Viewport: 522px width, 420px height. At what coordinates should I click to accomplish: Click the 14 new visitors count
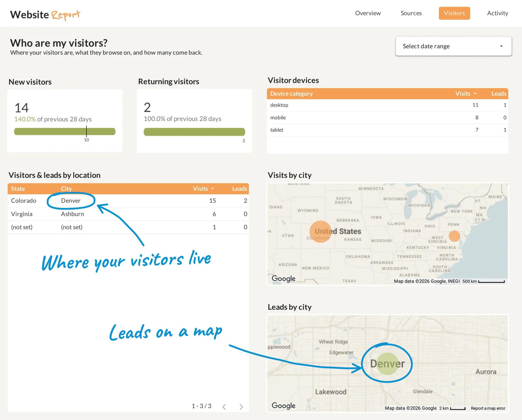point(21,108)
